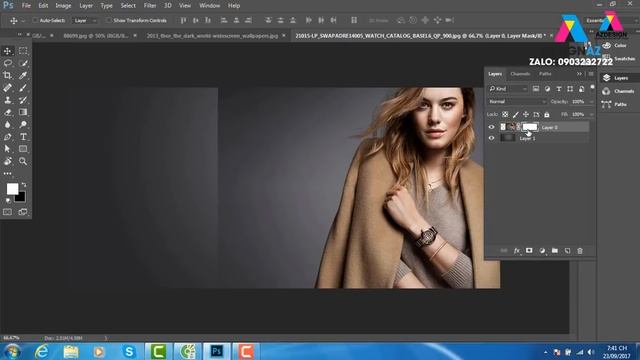This screenshot has height=360, width=640.
Task: Open the File menu
Action: pyautogui.click(x=26, y=6)
